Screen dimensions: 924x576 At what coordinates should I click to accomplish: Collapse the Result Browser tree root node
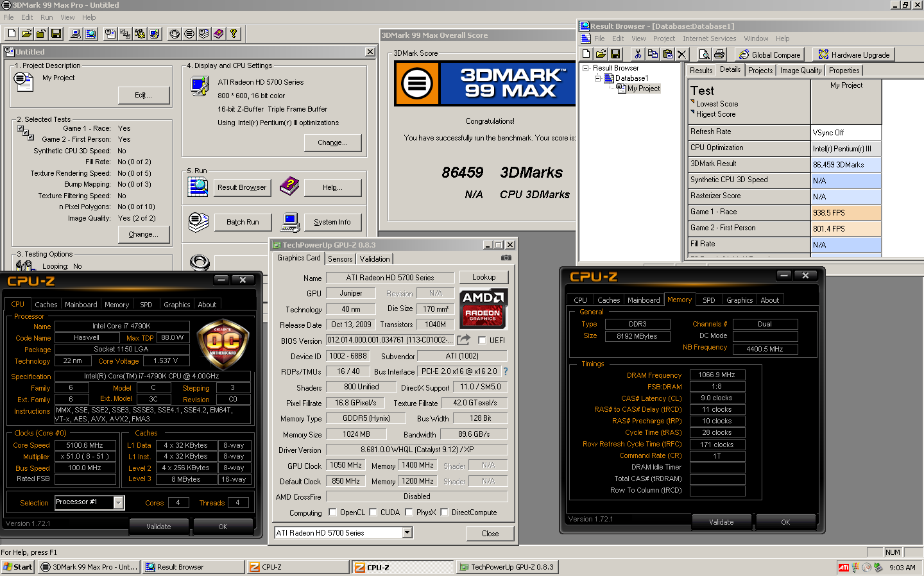pyautogui.click(x=585, y=68)
